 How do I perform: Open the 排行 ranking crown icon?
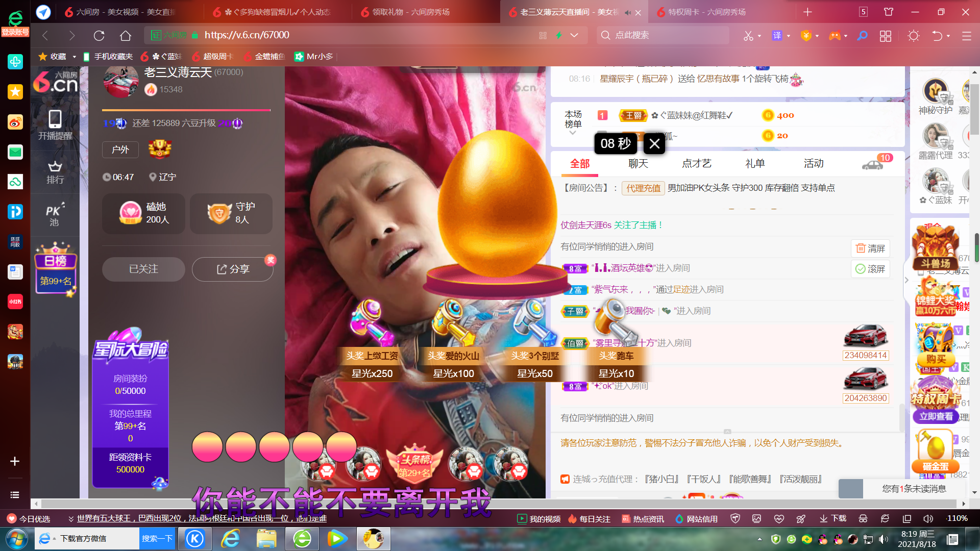(55, 172)
